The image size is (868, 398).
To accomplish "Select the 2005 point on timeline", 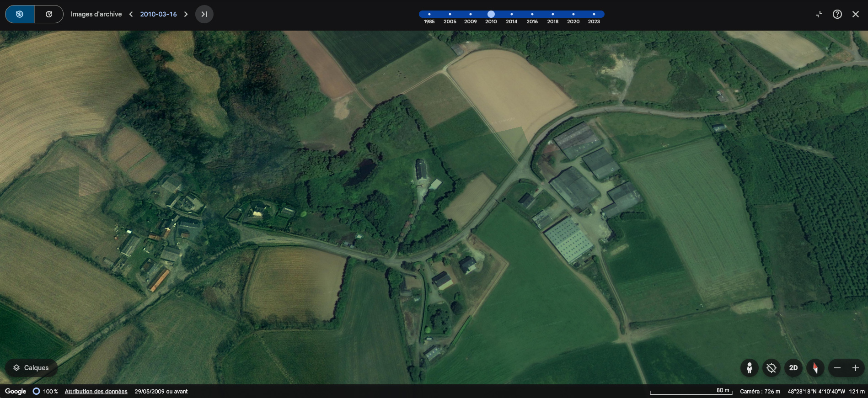I will pos(450,14).
